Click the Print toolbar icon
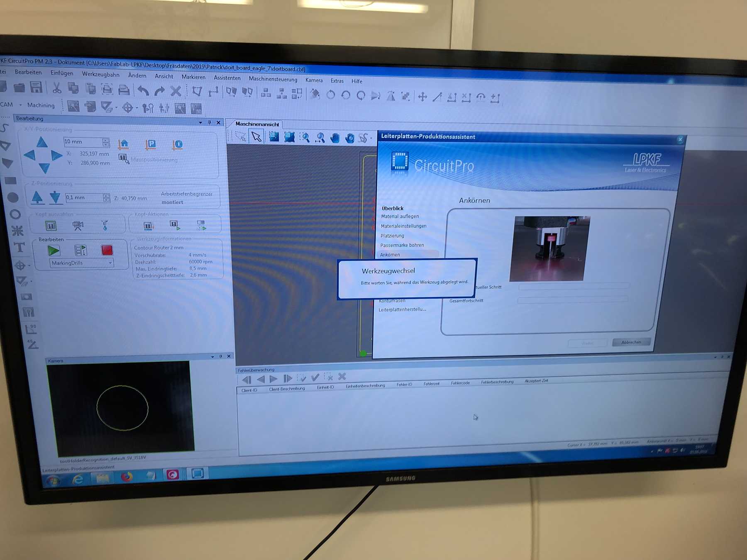 coord(124,90)
